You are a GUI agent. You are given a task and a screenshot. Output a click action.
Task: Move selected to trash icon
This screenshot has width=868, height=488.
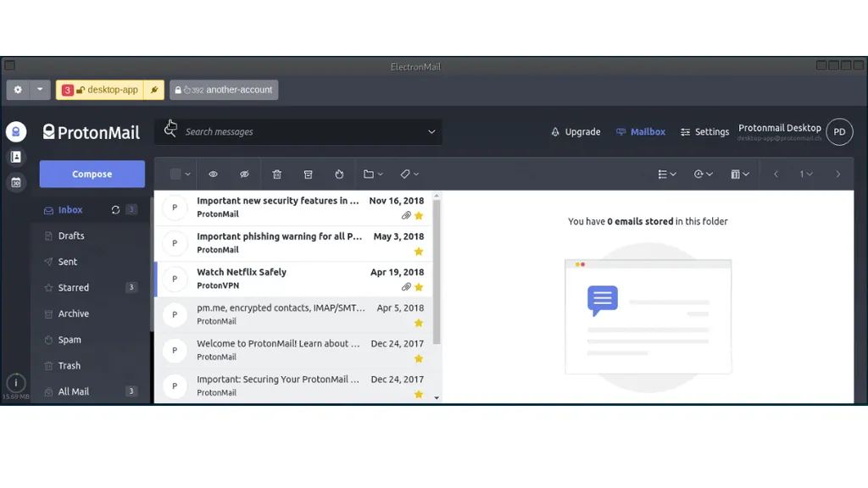[x=277, y=174]
